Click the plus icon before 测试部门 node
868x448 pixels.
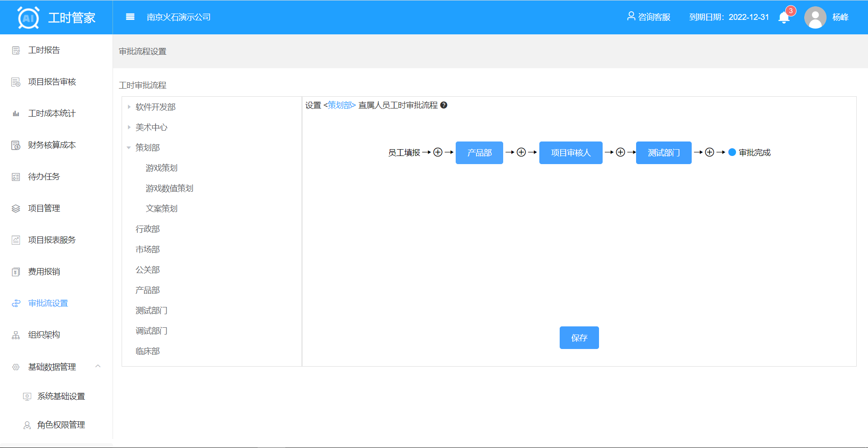[620, 152]
